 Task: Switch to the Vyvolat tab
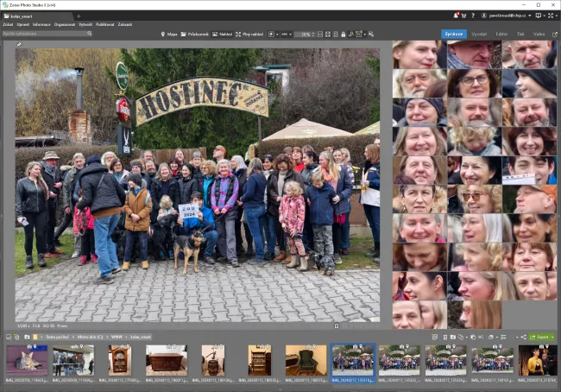(x=479, y=34)
